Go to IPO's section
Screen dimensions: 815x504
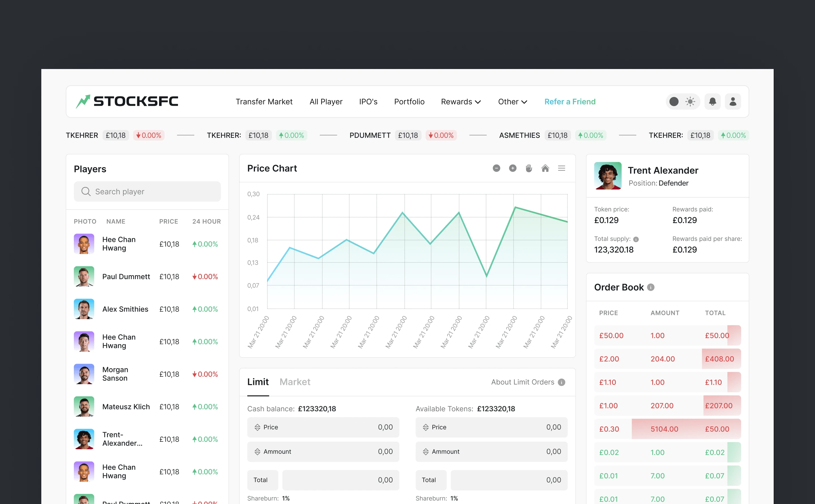pyautogui.click(x=368, y=102)
